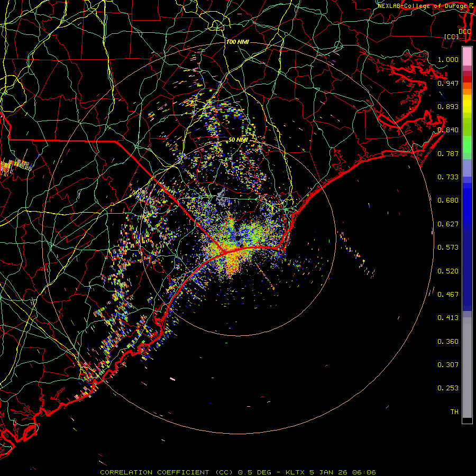Click the 50 NMI range ring label

(x=238, y=140)
